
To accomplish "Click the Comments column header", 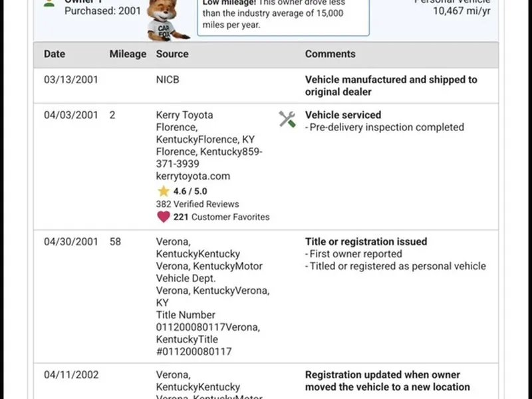I will tap(331, 54).
